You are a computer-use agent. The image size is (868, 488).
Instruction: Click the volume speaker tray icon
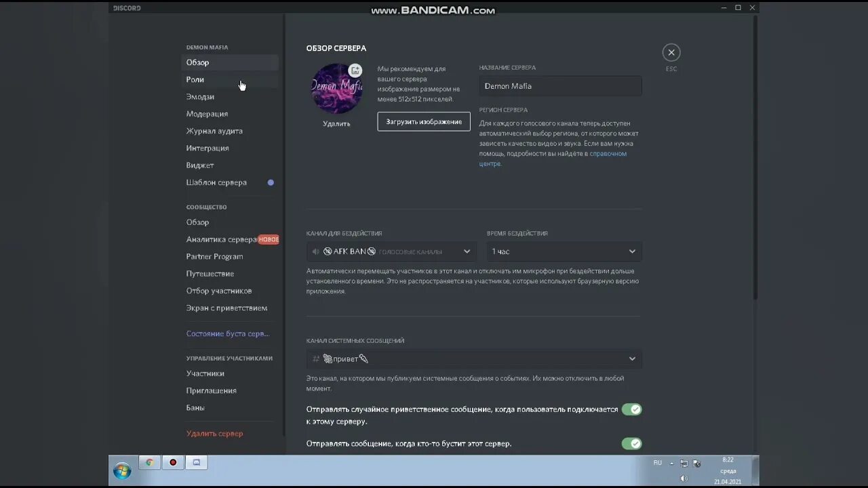point(684,479)
